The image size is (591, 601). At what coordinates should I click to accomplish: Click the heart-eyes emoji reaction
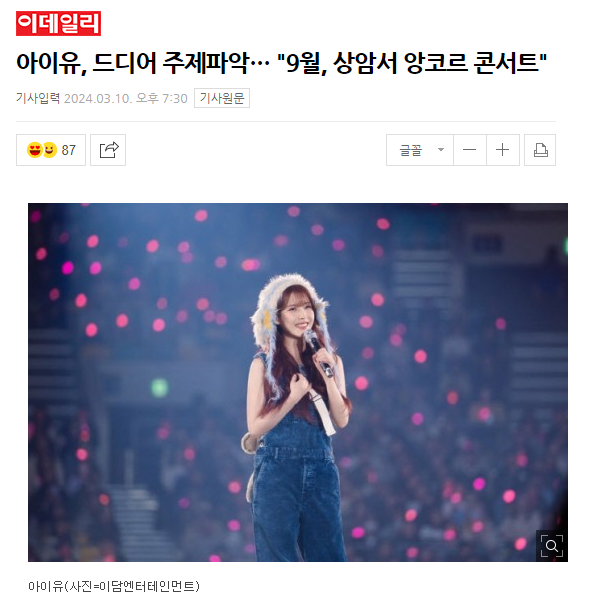[34, 150]
